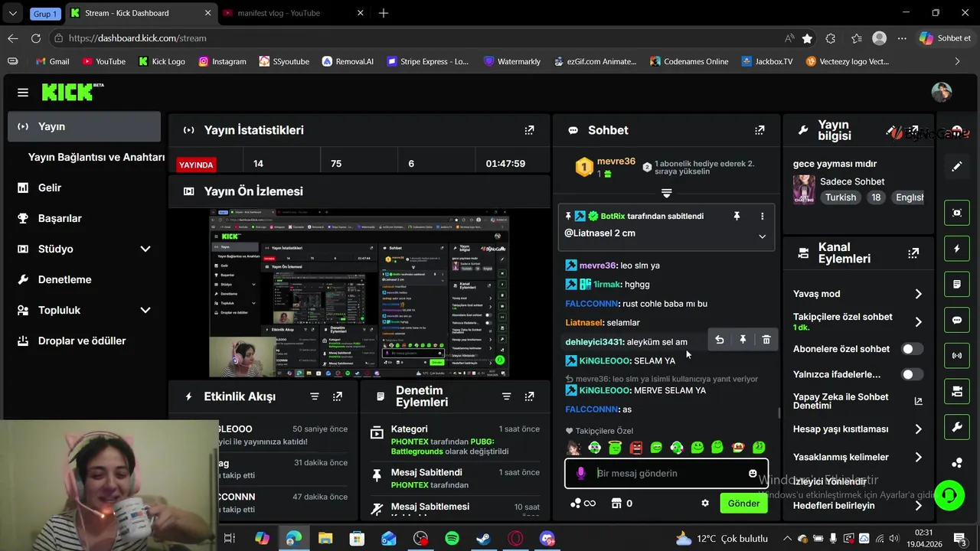Click the mevre36 username in chat
This screenshot has height=551, width=980.
(598, 266)
